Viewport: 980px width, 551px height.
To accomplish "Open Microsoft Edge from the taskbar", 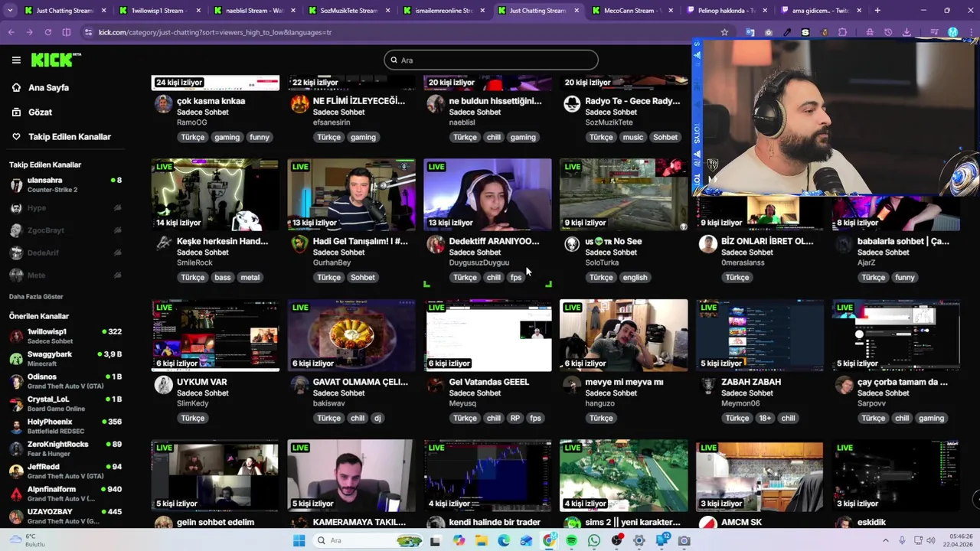I will pyautogui.click(x=504, y=540).
